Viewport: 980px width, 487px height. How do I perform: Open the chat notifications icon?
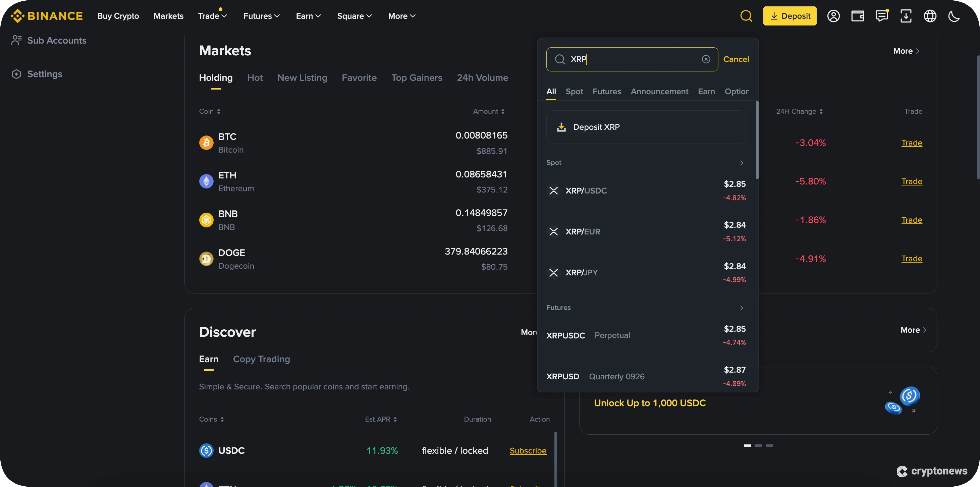click(x=882, y=16)
